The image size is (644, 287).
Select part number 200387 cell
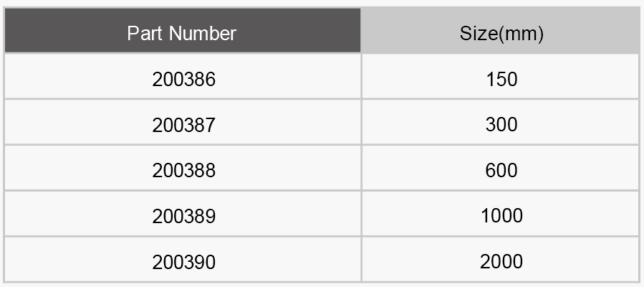(183, 122)
